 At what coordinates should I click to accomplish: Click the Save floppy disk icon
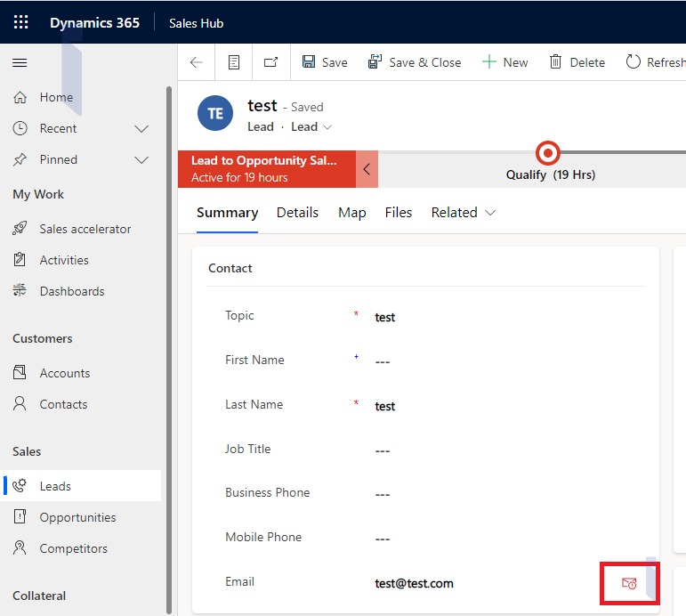click(309, 61)
